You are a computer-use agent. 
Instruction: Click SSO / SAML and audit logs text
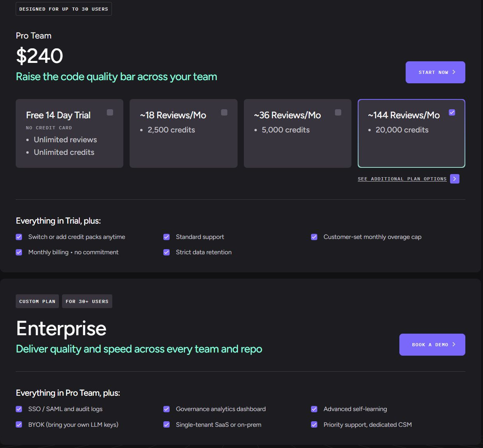(x=65, y=409)
